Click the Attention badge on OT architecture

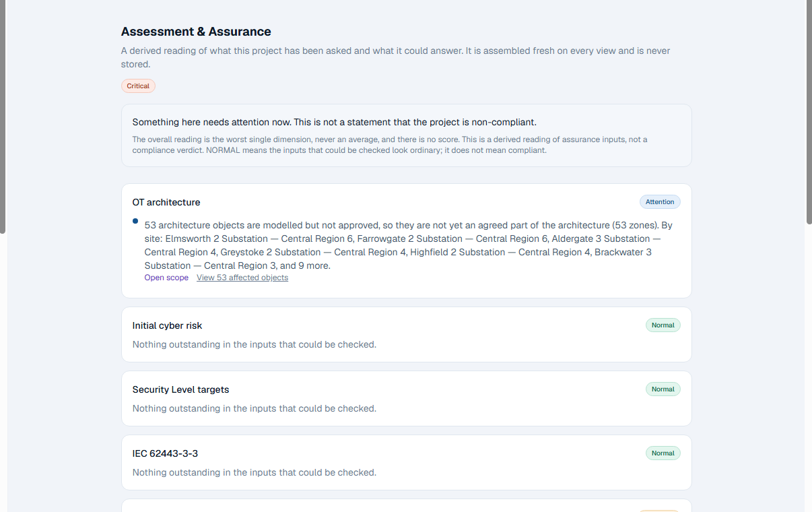tap(660, 202)
